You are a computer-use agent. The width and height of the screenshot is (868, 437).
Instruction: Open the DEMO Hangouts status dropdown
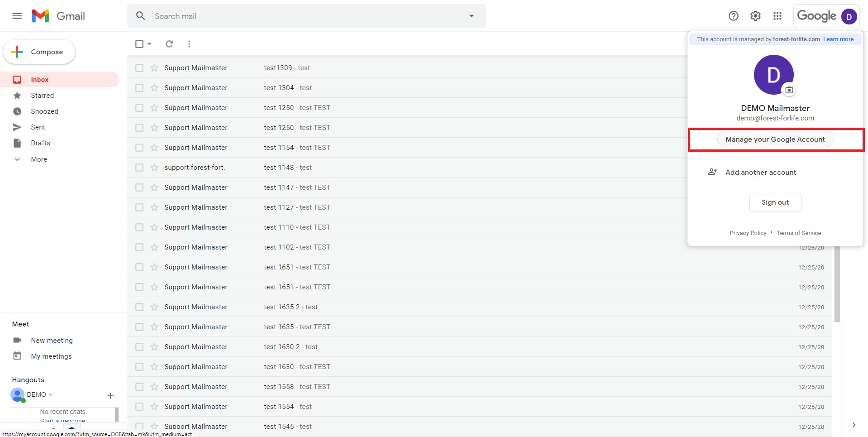pos(50,395)
